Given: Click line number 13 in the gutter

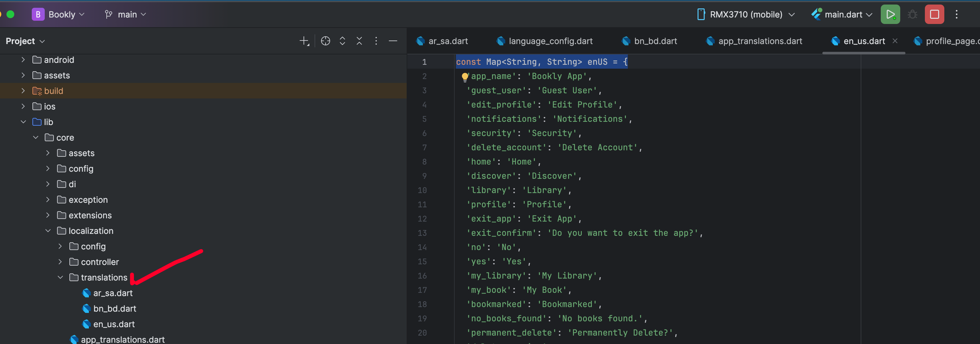Looking at the screenshot, I should 422,233.
